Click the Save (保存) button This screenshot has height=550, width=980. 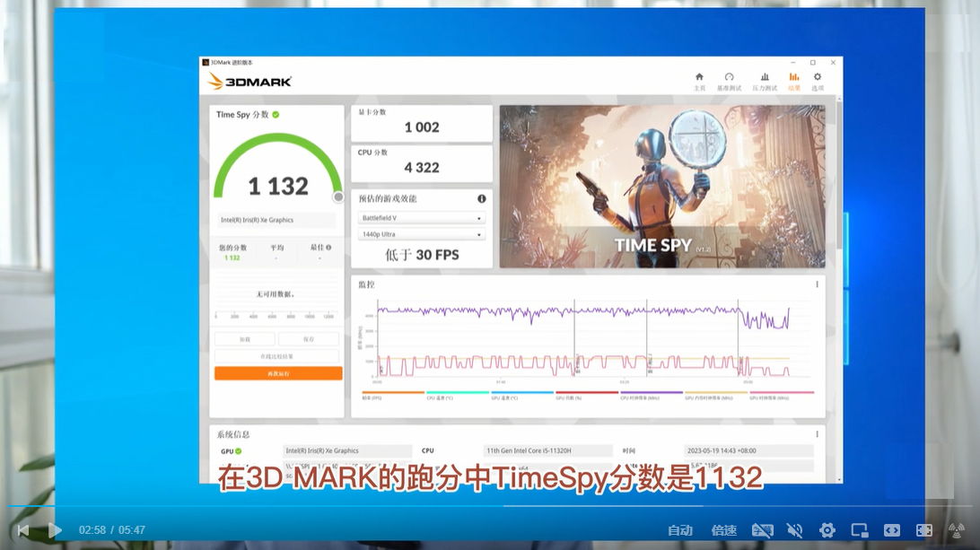pyautogui.click(x=309, y=339)
